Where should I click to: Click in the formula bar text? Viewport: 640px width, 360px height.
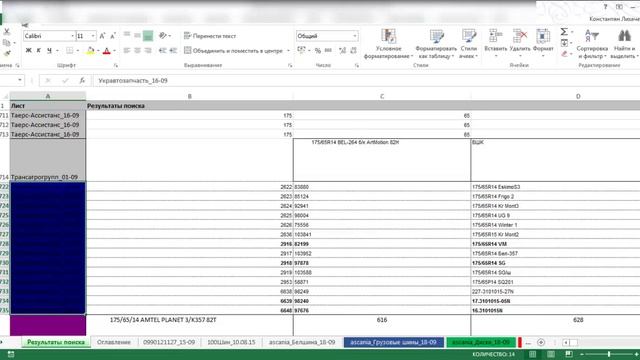pyautogui.click(x=133, y=81)
